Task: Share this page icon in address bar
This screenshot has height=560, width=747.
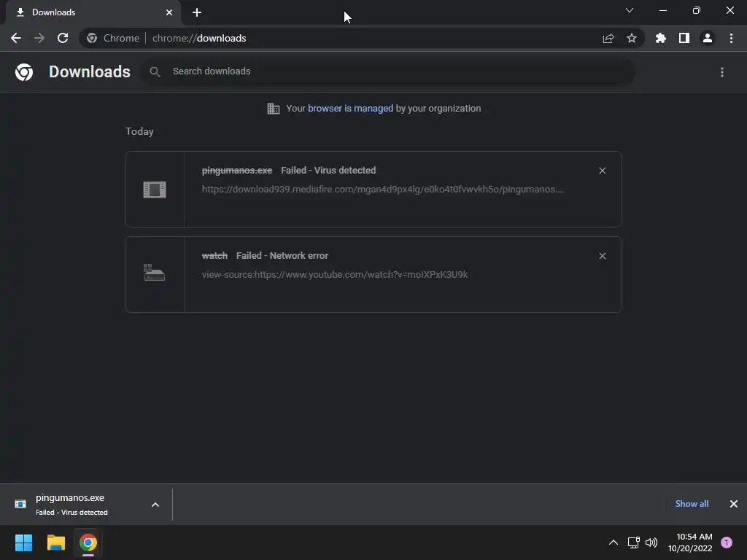Action: coord(608,38)
